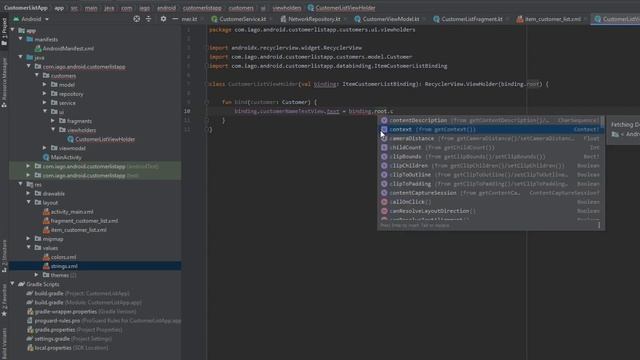Open fragment_customer_list.xml layout file
This screenshot has height=360, width=640.
pos(80,221)
